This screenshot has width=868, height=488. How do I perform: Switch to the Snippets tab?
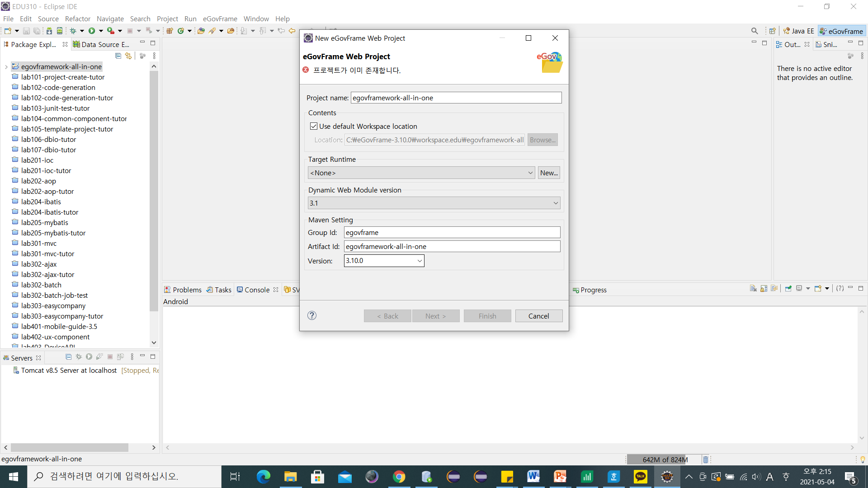point(826,44)
